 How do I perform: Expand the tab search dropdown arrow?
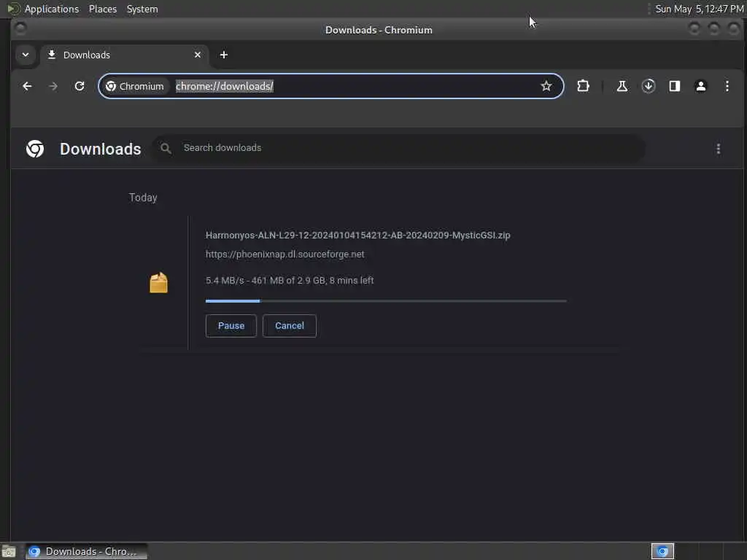pyautogui.click(x=26, y=55)
